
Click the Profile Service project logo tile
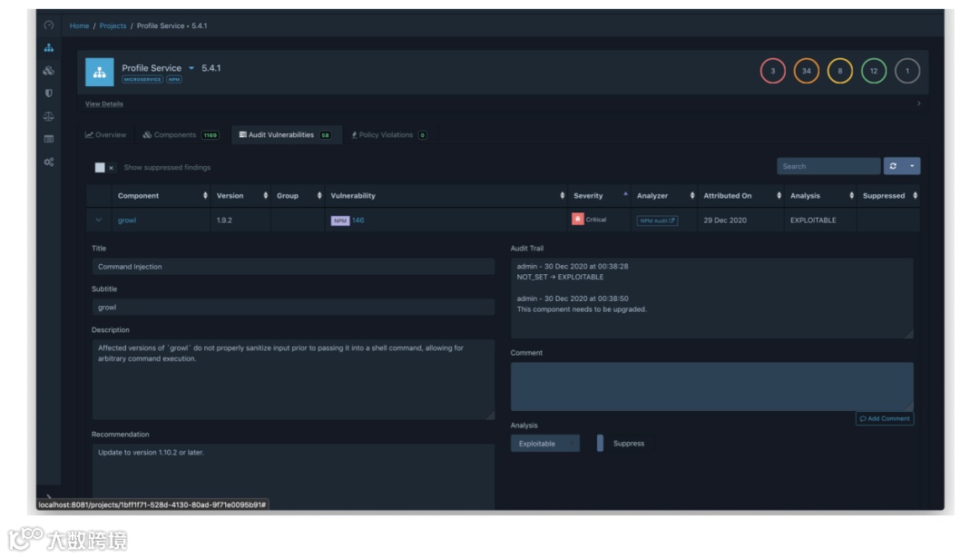tap(100, 72)
